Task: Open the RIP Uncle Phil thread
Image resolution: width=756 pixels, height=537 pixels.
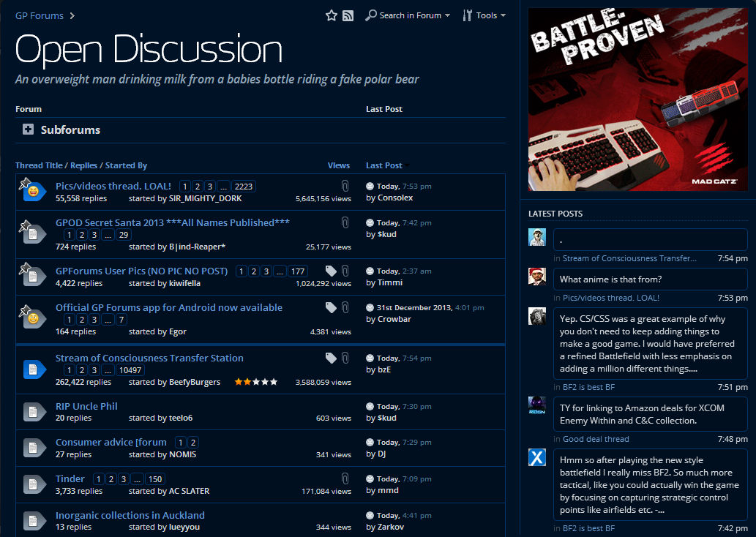Action: [86, 406]
